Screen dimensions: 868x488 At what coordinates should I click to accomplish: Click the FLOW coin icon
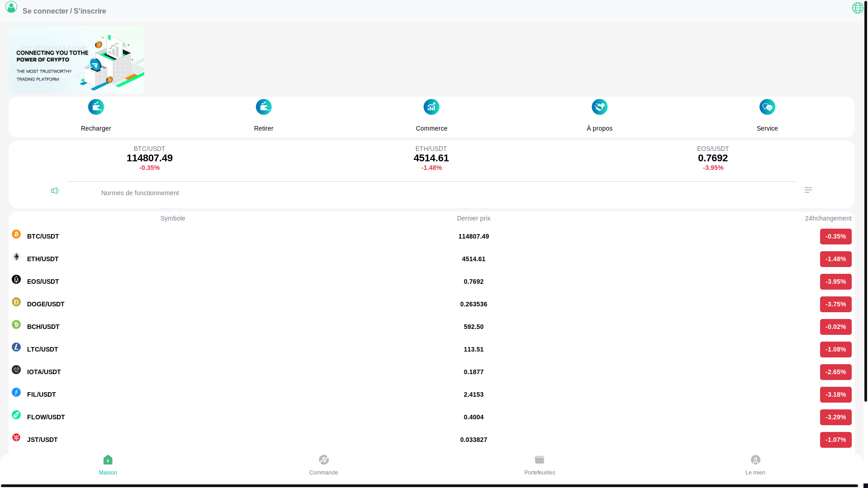pyautogui.click(x=16, y=415)
